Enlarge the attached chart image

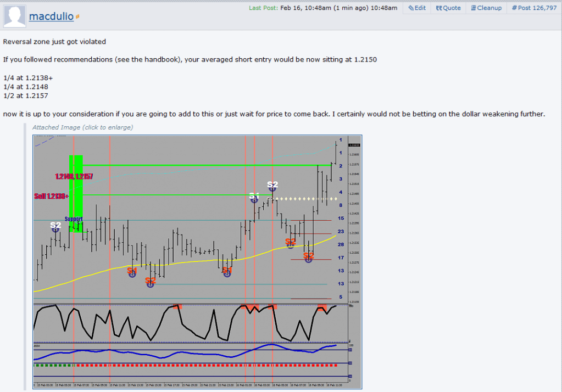tap(197, 258)
